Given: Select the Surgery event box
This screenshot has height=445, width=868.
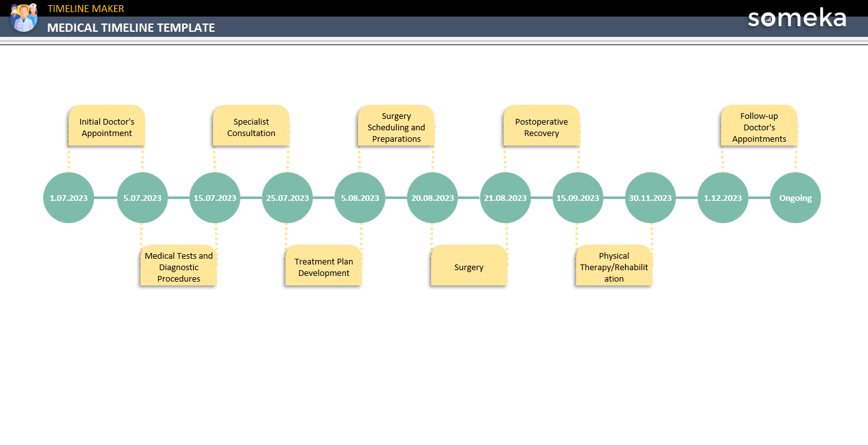Looking at the screenshot, I should pyautogui.click(x=469, y=266).
